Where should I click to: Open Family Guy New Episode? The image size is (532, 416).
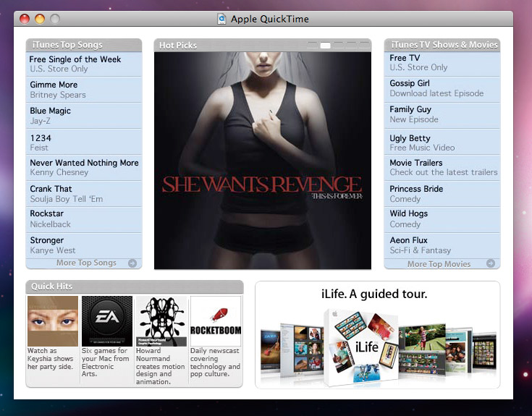tap(442, 116)
